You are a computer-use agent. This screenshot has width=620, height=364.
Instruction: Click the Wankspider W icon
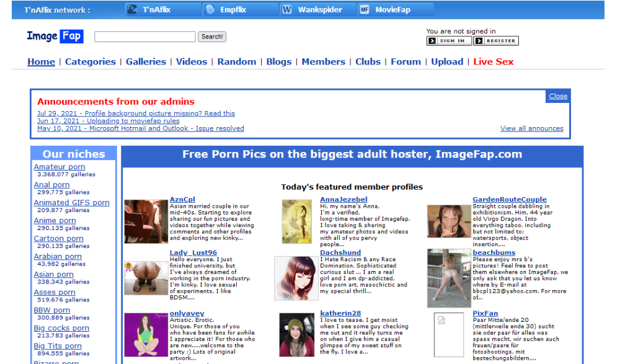tap(287, 9)
